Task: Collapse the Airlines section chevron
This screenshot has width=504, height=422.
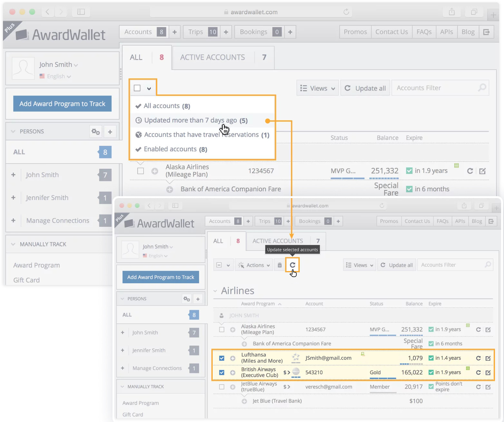Action: (x=215, y=291)
